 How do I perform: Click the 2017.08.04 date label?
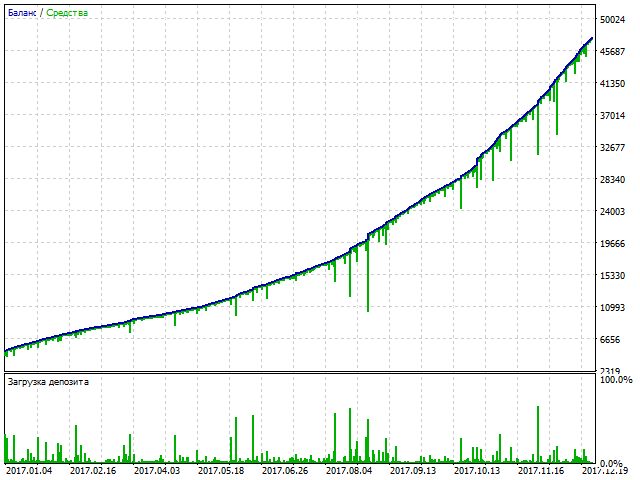click(x=349, y=471)
